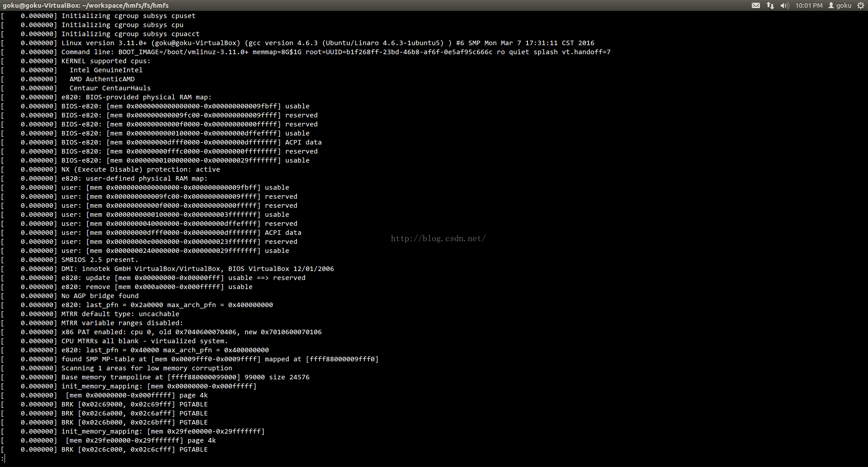868x467 pixels.
Task: Open the mail indicator icon
Action: pos(755,5)
